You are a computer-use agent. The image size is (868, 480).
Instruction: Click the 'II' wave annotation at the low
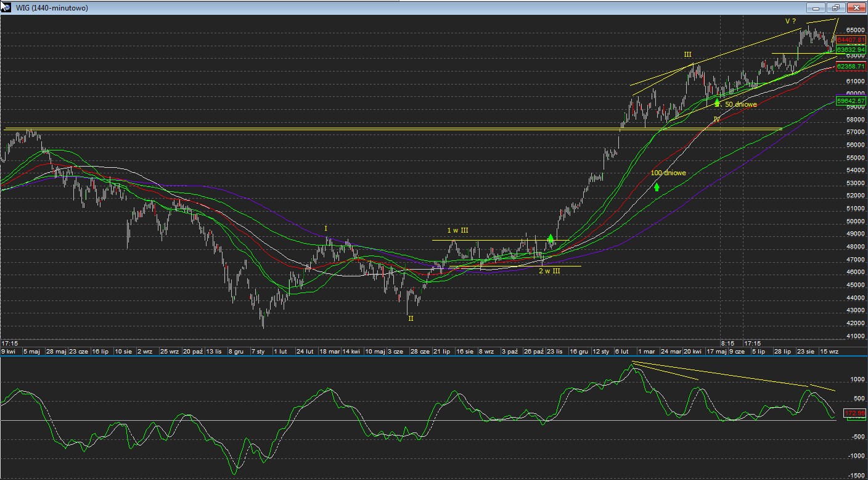[411, 318]
